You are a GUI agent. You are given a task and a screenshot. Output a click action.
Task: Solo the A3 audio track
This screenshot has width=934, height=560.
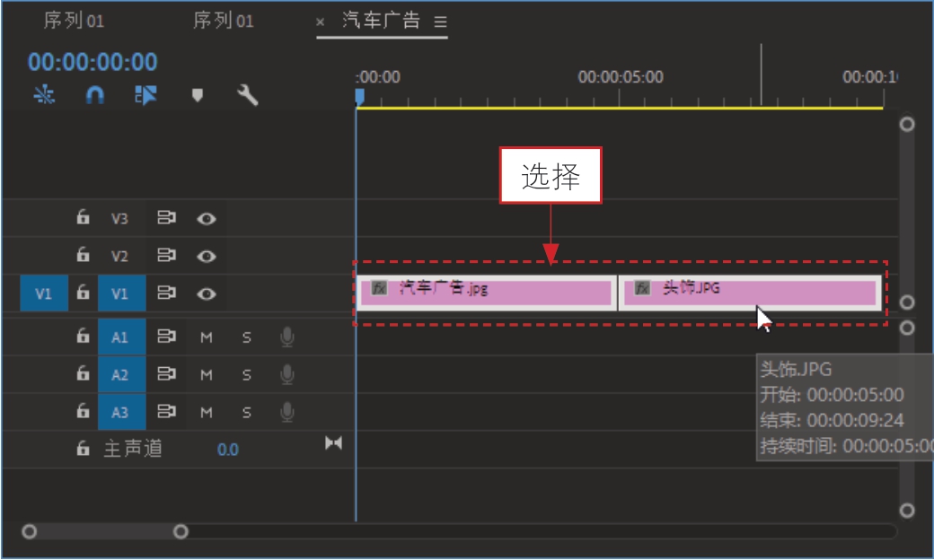[x=247, y=413]
